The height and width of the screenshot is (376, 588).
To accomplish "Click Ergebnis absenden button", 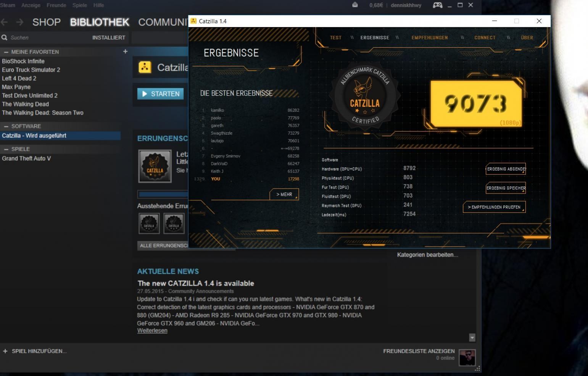I will tap(506, 169).
